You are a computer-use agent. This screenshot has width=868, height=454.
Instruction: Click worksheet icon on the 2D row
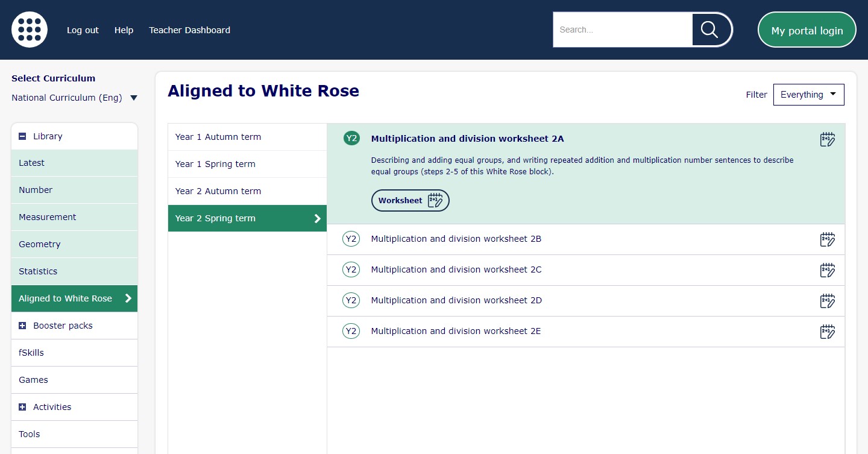pyautogui.click(x=828, y=301)
